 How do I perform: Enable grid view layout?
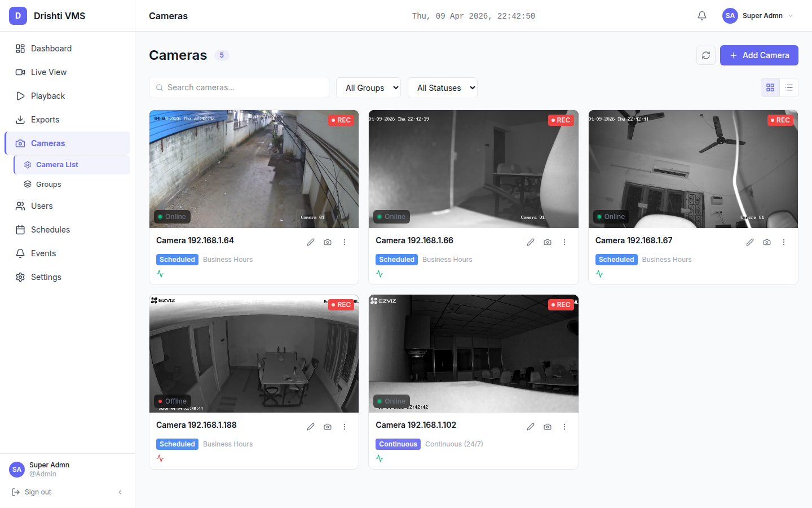click(770, 87)
